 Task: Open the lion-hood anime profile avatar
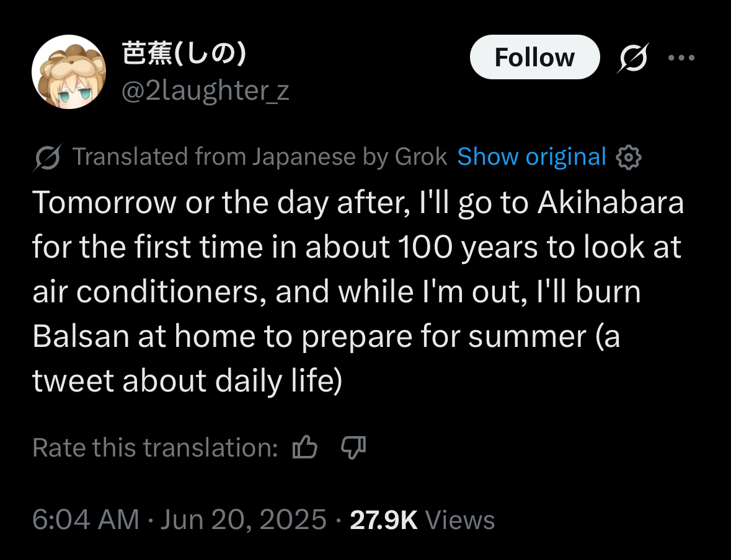coord(69,72)
